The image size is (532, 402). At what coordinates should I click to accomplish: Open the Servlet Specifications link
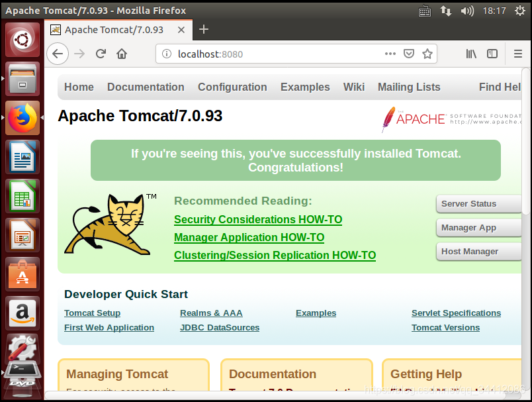point(456,313)
